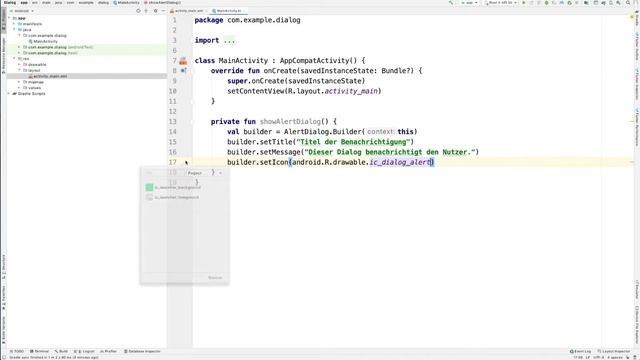Viewport: 640px width, 360px height.
Task: Open the Database Inspector tab
Action: pyautogui.click(x=142, y=351)
